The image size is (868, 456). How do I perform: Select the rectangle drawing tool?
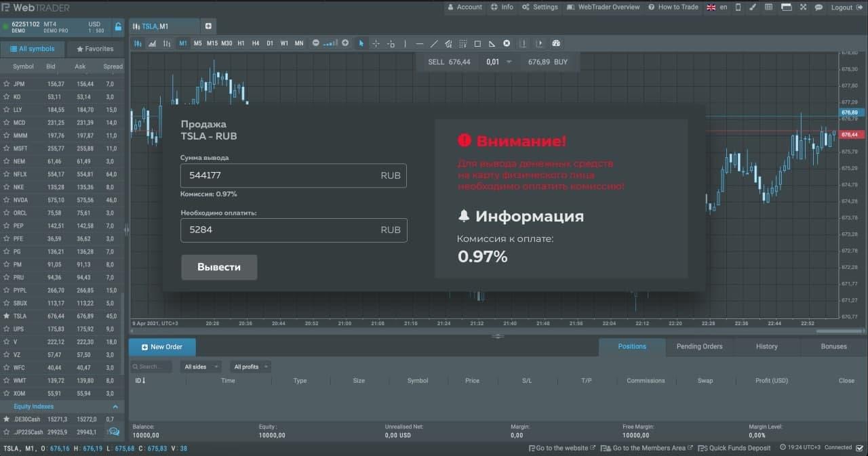tap(477, 43)
